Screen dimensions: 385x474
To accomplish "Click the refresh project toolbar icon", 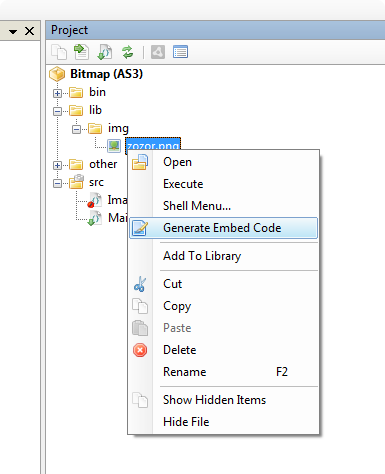I will (128, 52).
